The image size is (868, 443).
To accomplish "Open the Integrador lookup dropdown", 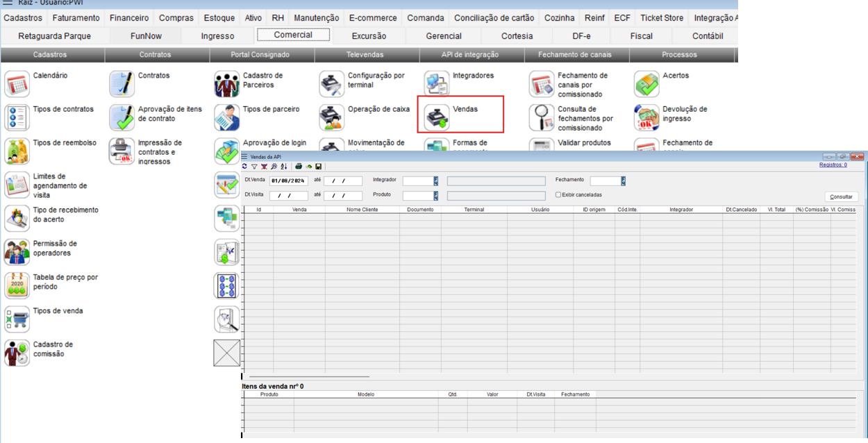I will tap(436, 181).
